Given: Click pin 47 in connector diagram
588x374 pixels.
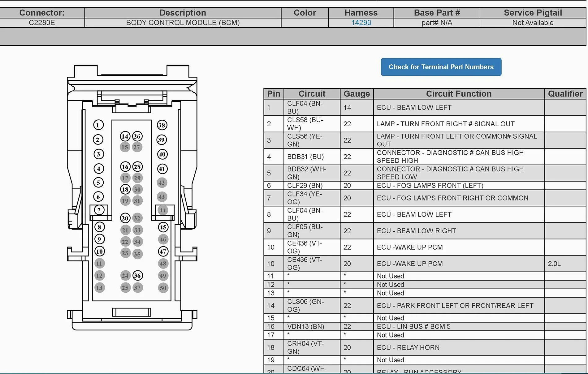Looking at the screenshot, I should [x=163, y=251].
